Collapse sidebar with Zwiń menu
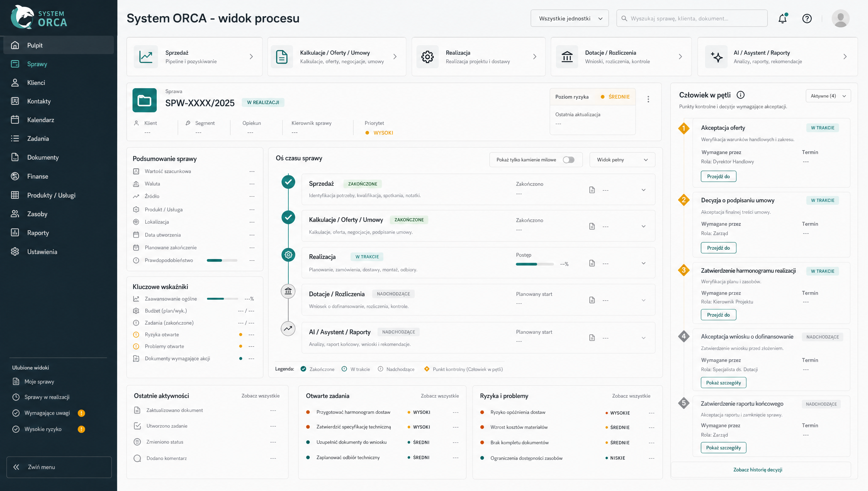The width and height of the screenshot is (868, 491). (x=59, y=467)
